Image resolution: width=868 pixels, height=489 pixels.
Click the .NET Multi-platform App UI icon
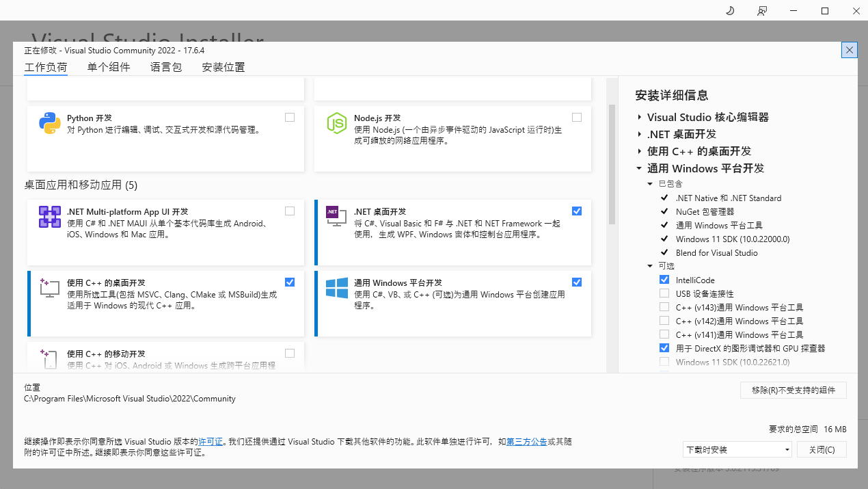(x=50, y=217)
